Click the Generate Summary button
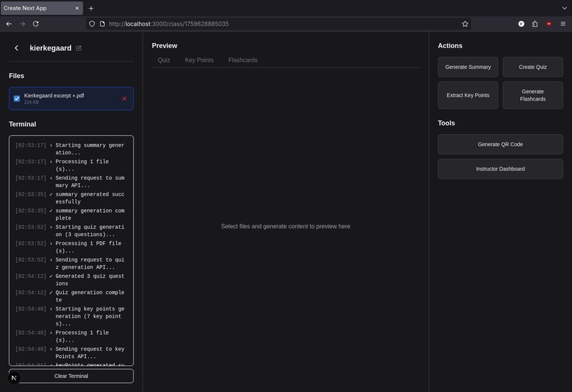Image resolution: width=572 pixels, height=392 pixels. click(468, 67)
